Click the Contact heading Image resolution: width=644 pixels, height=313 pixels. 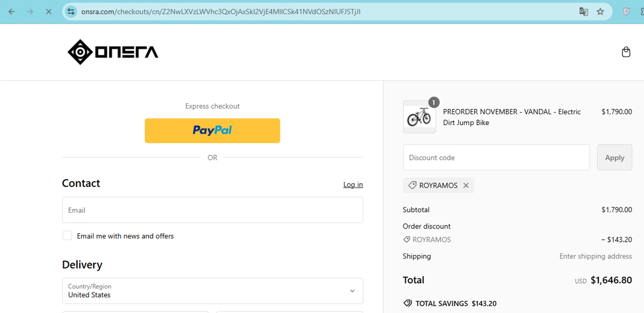pyautogui.click(x=81, y=183)
